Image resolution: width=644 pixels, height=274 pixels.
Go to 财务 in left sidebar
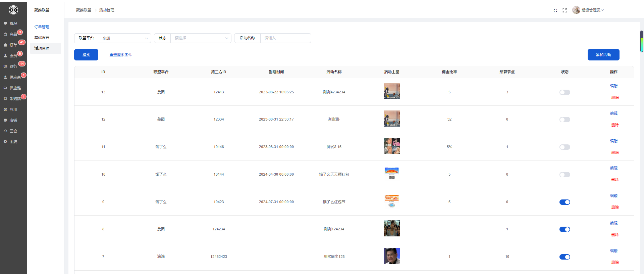click(x=13, y=66)
